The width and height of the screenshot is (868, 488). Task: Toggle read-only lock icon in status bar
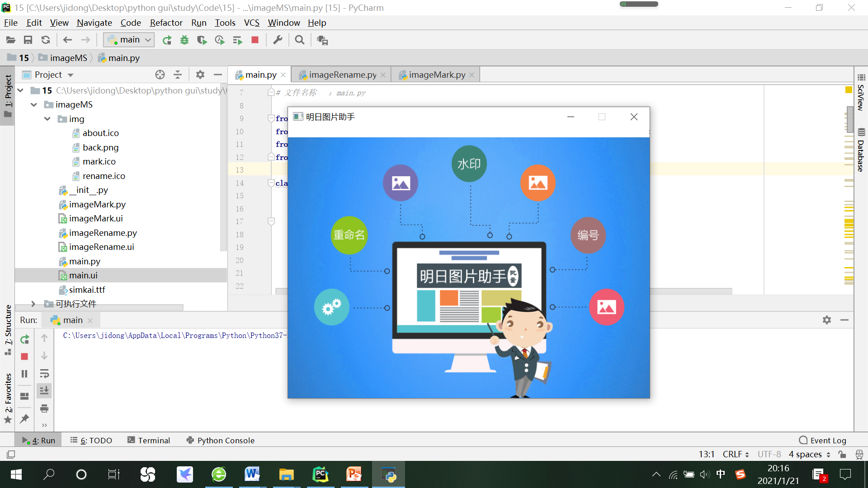(x=842, y=454)
